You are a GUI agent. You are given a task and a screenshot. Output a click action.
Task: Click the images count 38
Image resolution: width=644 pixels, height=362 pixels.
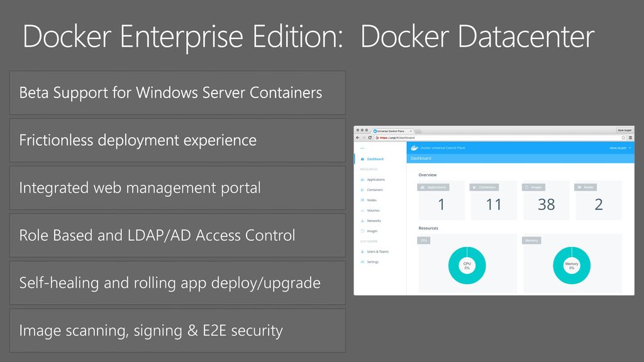[547, 204]
